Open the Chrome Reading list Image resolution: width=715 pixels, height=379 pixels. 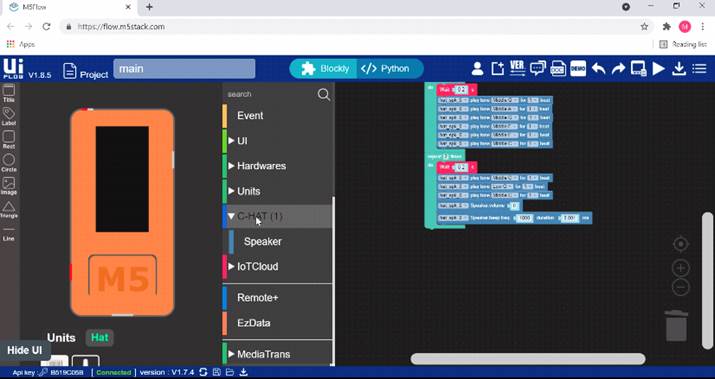(684, 44)
